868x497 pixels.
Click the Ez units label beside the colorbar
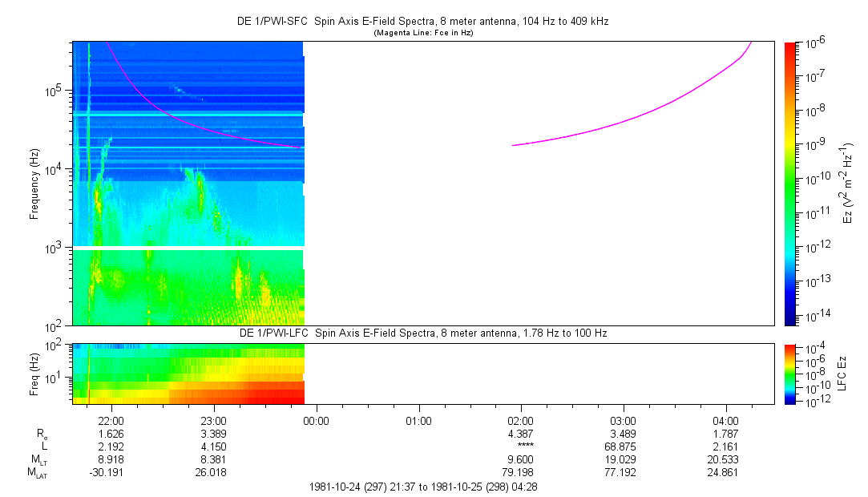pyautogui.click(x=848, y=183)
